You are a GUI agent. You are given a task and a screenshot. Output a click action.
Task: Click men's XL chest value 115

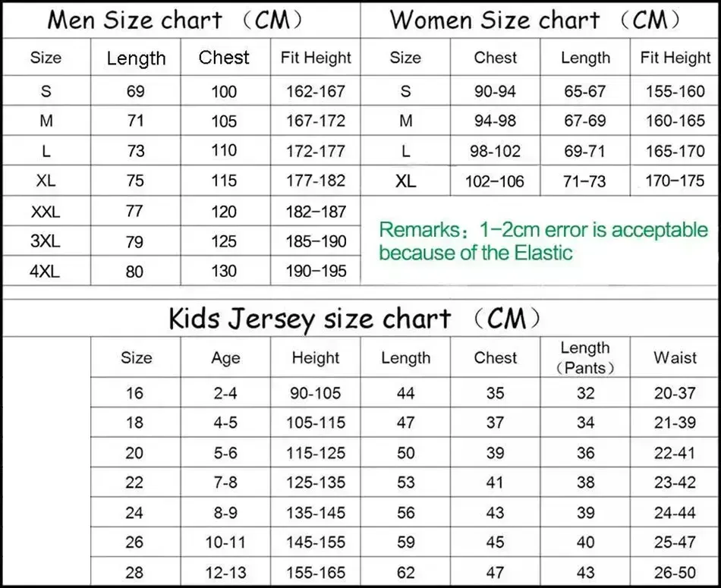point(224,181)
